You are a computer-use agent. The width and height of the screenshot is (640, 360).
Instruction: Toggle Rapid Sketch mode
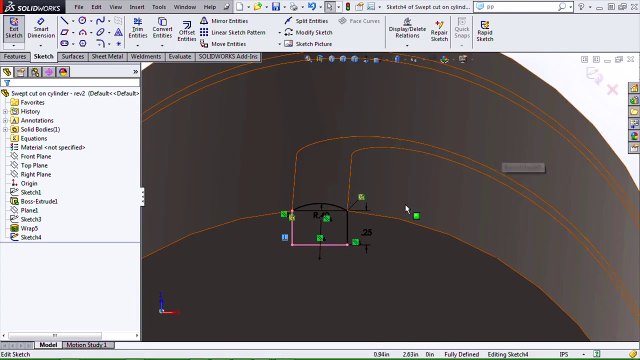coord(485,31)
